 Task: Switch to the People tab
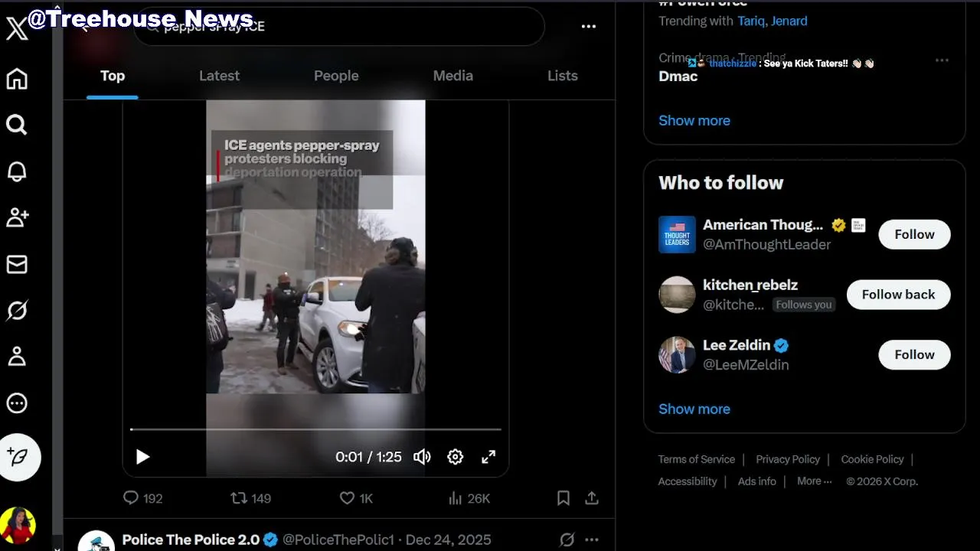coord(336,76)
